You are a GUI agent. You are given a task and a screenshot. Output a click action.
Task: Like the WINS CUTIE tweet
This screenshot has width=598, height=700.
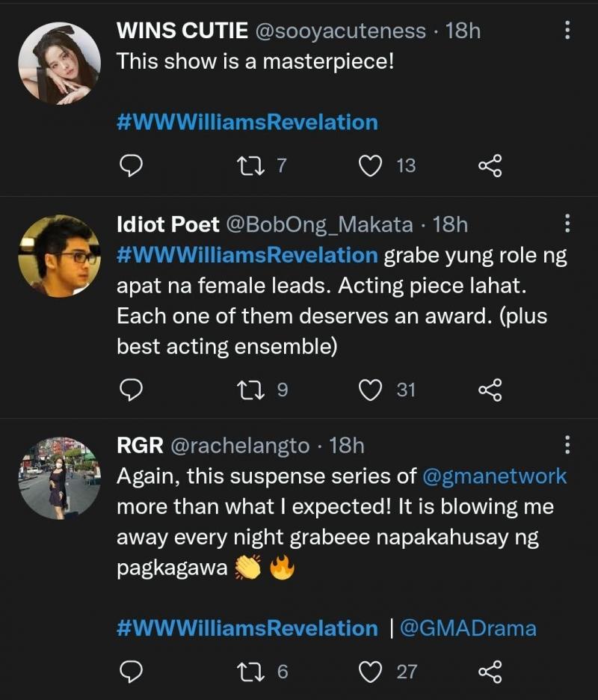click(371, 165)
